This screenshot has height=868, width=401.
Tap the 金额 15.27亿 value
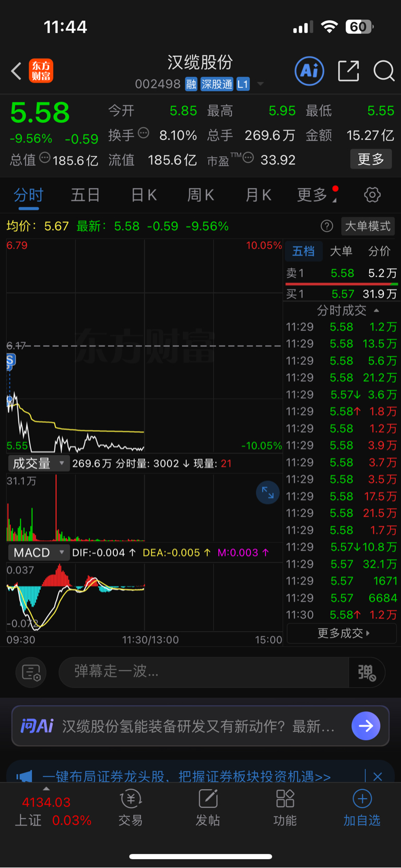point(370,135)
